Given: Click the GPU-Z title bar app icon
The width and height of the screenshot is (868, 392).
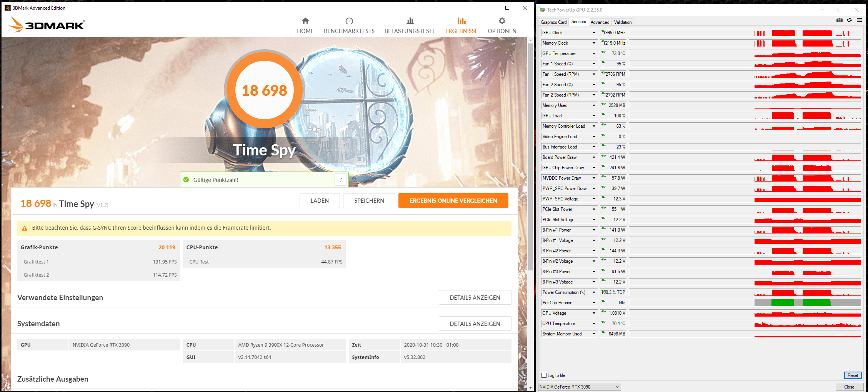Looking at the screenshot, I should [x=543, y=10].
